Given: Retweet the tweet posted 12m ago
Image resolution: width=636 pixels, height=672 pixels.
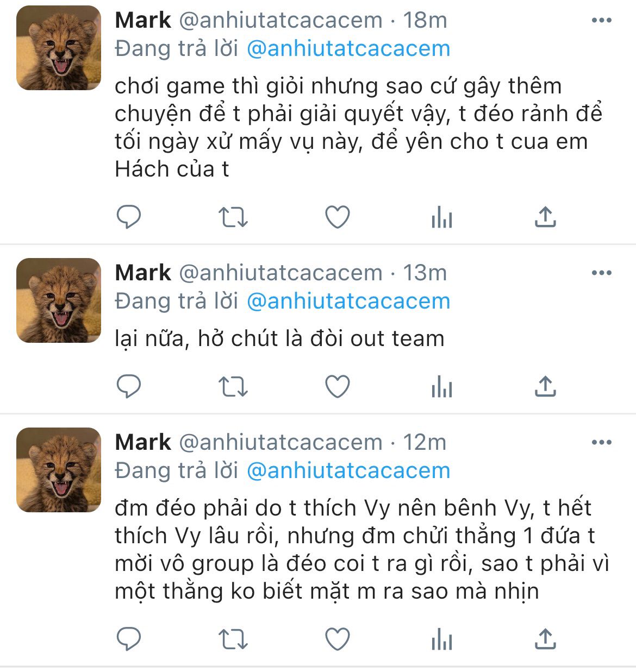Looking at the screenshot, I should pyautogui.click(x=233, y=639).
